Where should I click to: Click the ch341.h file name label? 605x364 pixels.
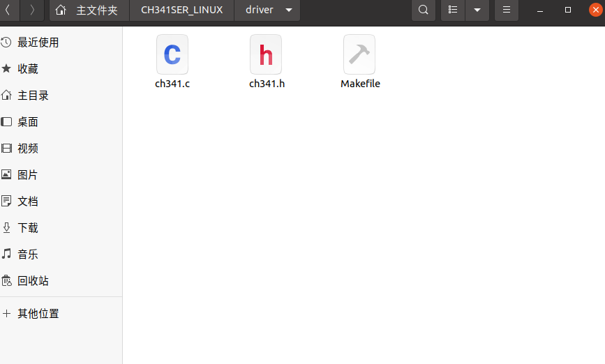pyautogui.click(x=267, y=84)
